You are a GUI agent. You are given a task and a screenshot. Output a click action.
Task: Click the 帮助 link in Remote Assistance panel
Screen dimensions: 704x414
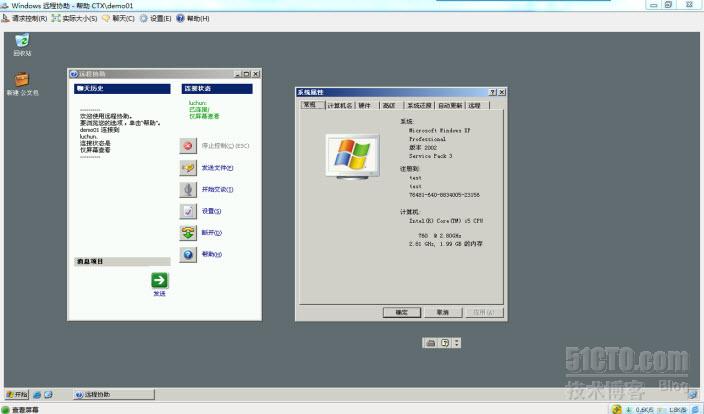click(212, 254)
